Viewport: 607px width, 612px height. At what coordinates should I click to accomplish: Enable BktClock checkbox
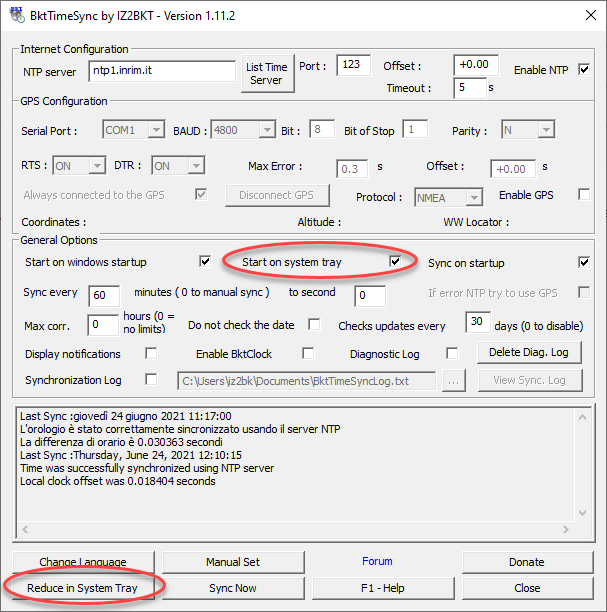[308, 353]
